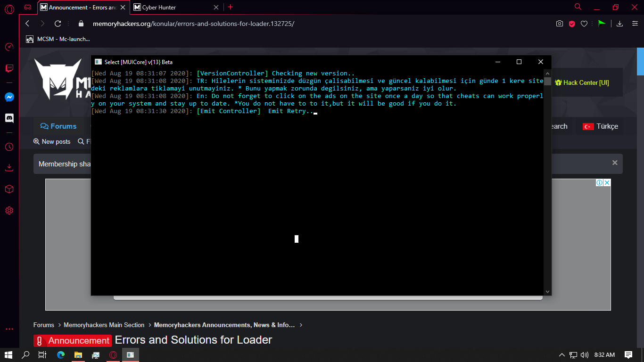Viewport: 644px width, 362px height.
Task: Open the Extensions cube icon
Action: 9,189
